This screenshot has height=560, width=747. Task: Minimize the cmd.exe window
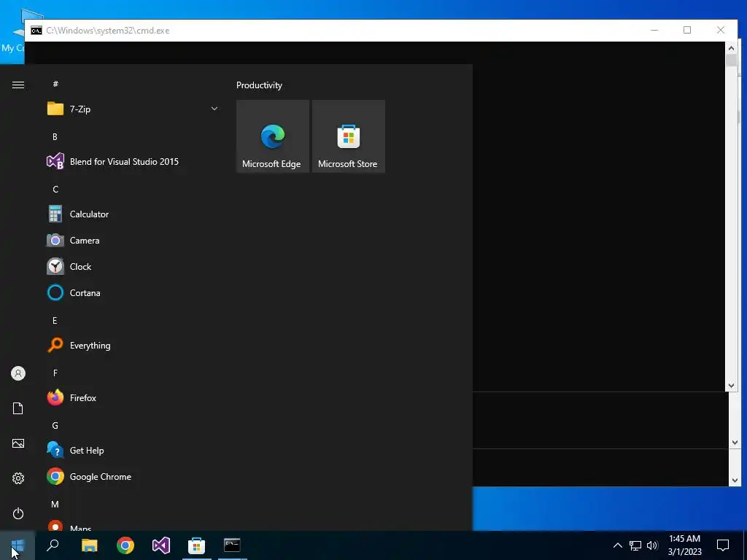pyautogui.click(x=654, y=30)
